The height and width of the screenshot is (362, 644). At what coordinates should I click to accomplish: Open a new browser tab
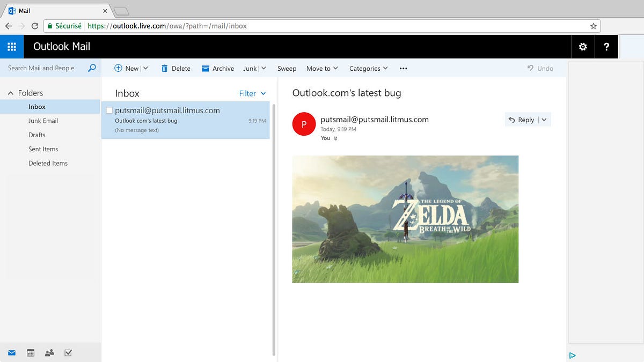[122, 11]
